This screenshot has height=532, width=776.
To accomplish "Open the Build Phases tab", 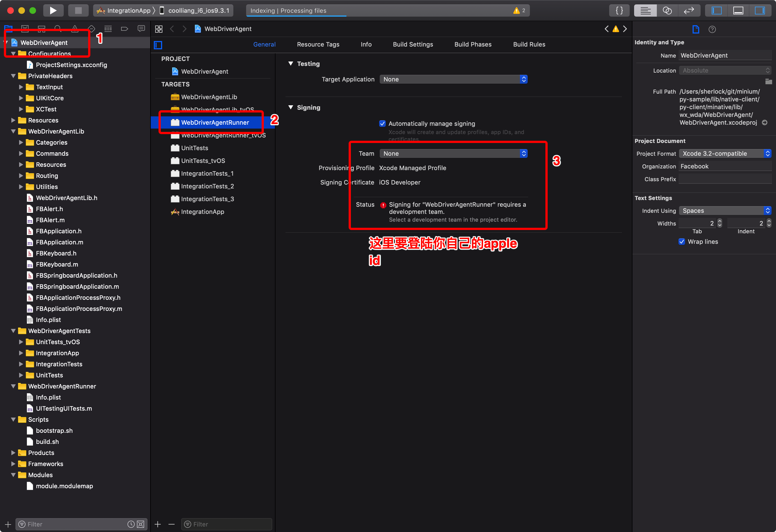I will pyautogui.click(x=473, y=44).
